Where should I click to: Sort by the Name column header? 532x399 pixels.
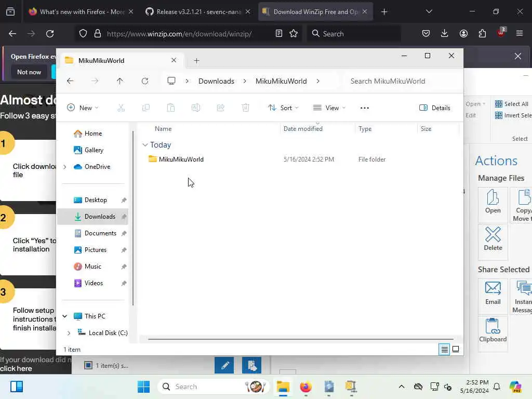coord(163,129)
